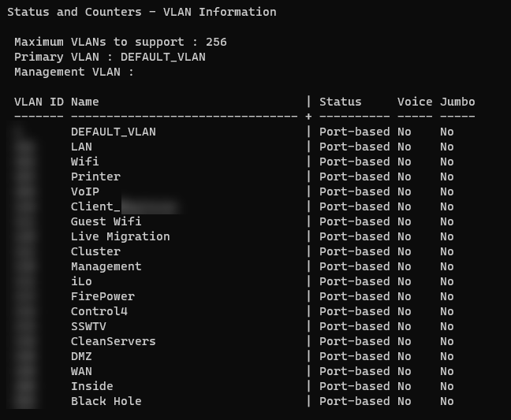Click the Printer VLAN entry
Screen dimensions: 511x420
pyautogui.click(x=95, y=177)
